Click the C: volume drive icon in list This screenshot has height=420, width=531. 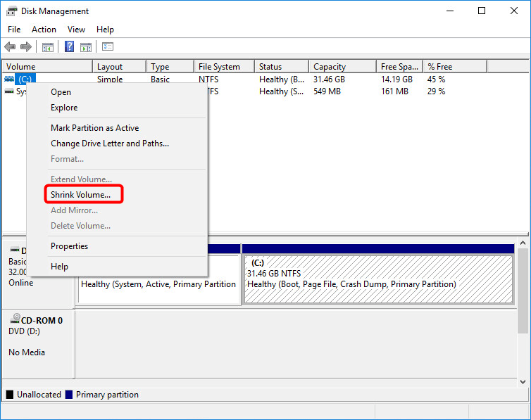click(9, 79)
